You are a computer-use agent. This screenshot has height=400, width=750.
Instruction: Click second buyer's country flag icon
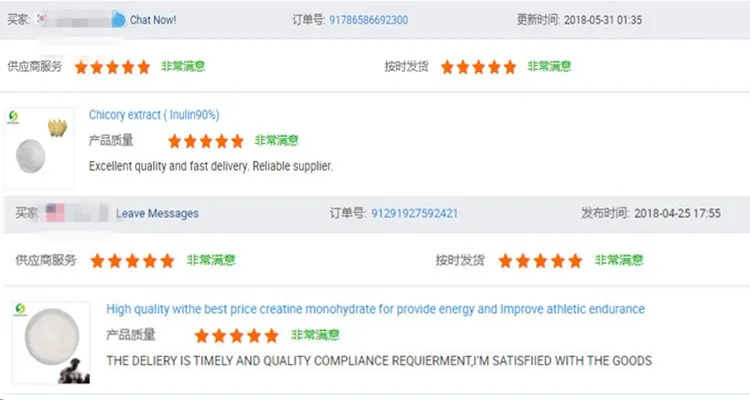(x=55, y=212)
